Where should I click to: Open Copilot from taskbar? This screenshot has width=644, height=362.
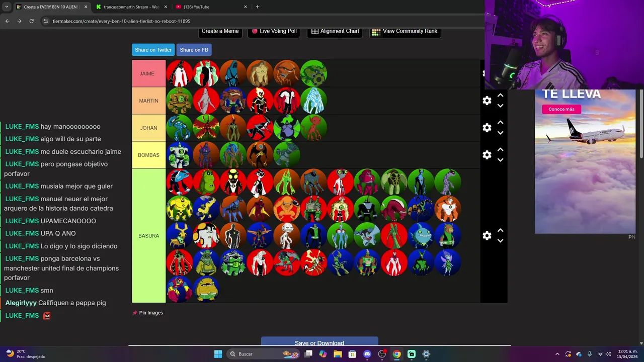pyautogui.click(x=323, y=354)
